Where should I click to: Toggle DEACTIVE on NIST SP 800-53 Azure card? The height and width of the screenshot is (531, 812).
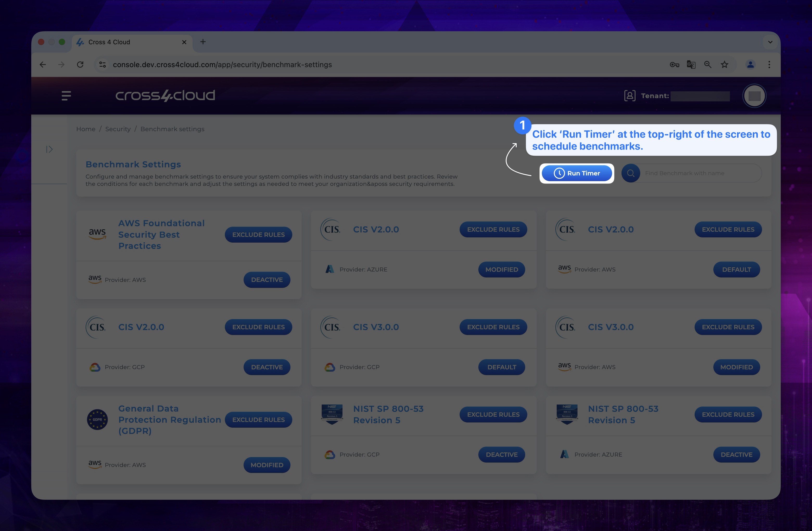coord(736,454)
